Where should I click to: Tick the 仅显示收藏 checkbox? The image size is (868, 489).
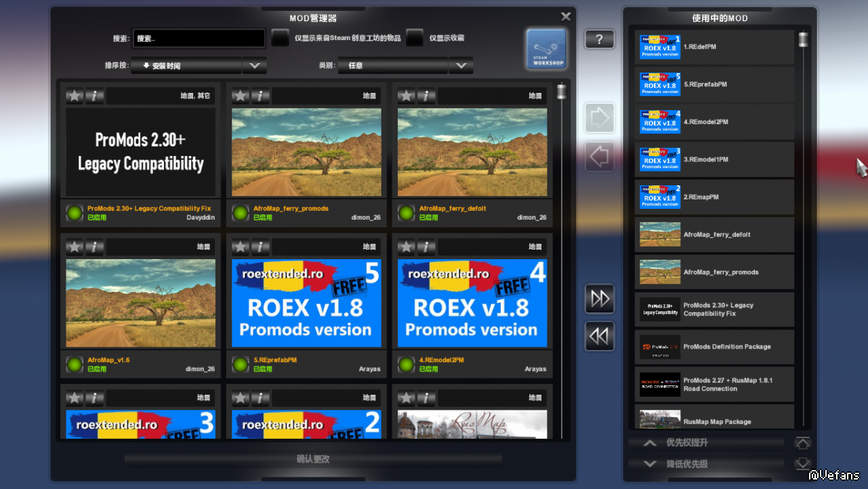(415, 38)
